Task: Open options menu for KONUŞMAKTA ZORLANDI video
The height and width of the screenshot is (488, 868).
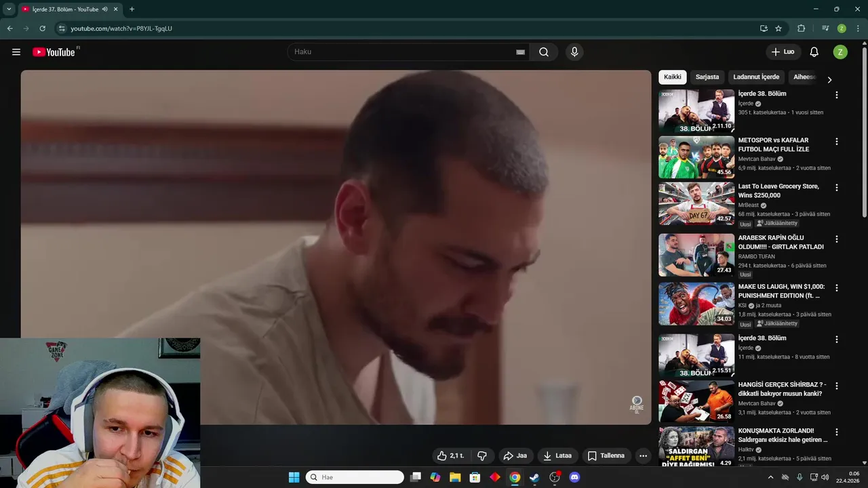Action: pyautogui.click(x=836, y=432)
